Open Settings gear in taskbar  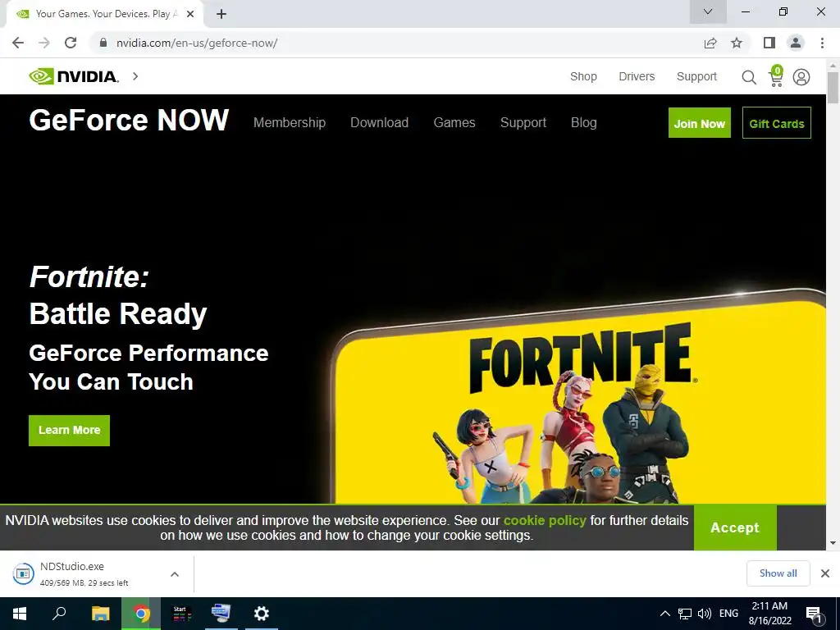(262, 614)
